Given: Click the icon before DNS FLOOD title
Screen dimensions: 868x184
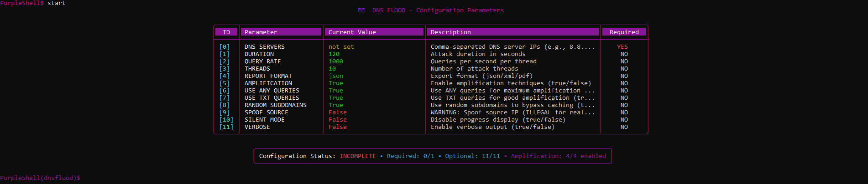Looking at the screenshot, I should (361, 10).
